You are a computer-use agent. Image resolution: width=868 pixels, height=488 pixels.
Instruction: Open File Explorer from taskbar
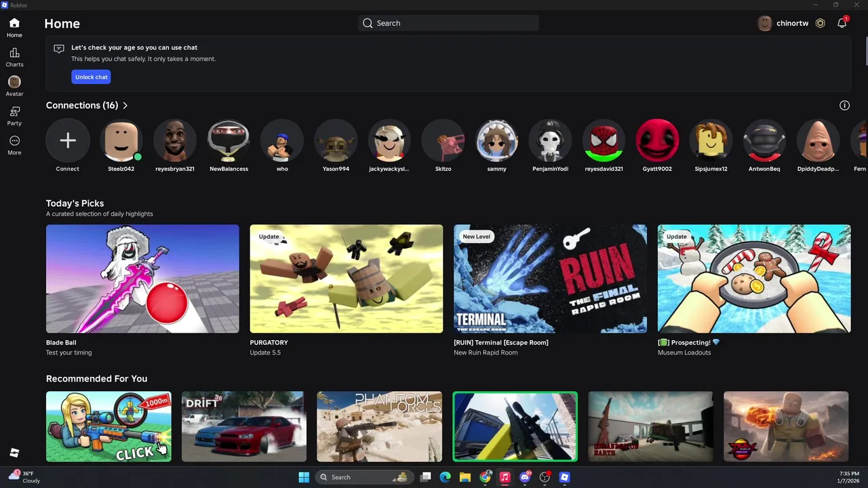pyautogui.click(x=465, y=477)
